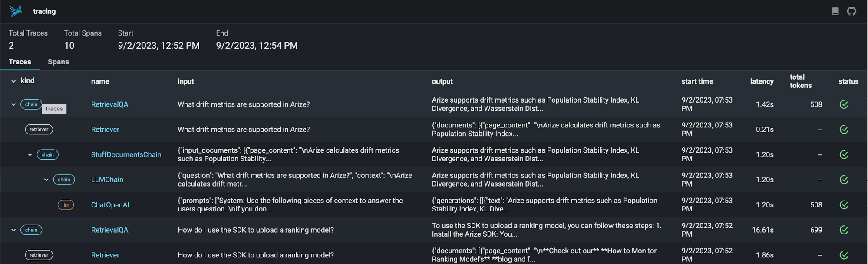868x264 pixels.
Task: Open Retriever link with 0.21s latency
Action: click(x=105, y=130)
